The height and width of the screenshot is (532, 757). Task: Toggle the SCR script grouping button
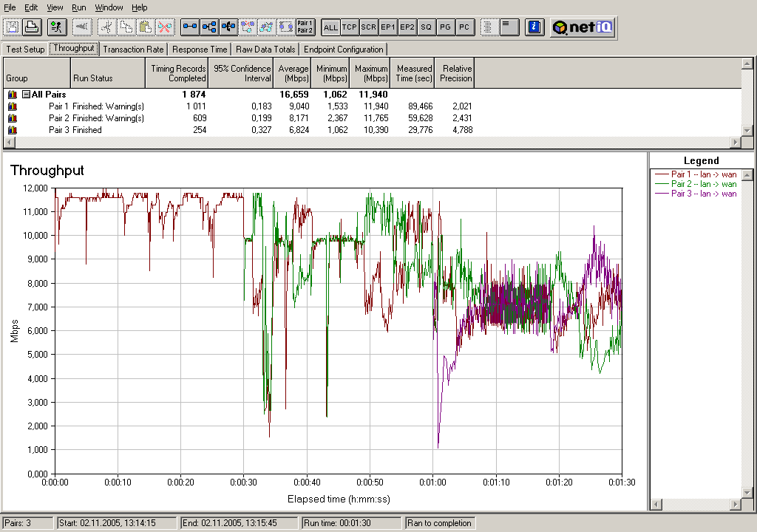[x=368, y=27]
